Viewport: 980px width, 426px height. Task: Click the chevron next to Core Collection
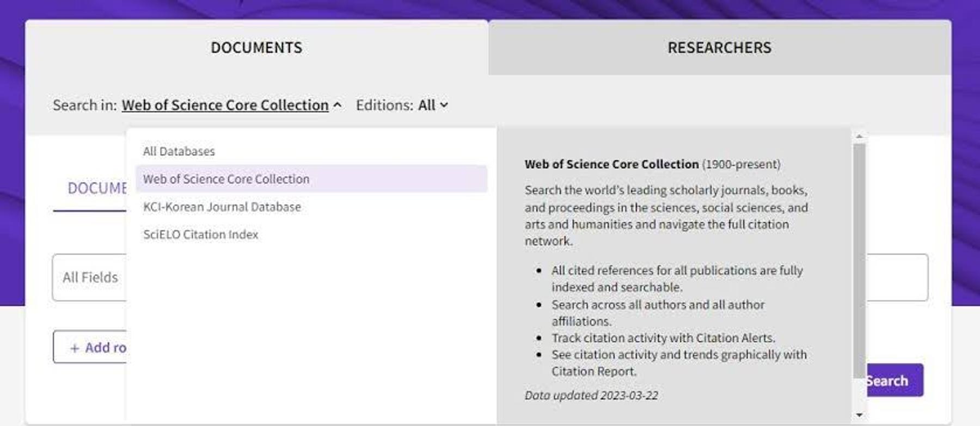point(338,105)
